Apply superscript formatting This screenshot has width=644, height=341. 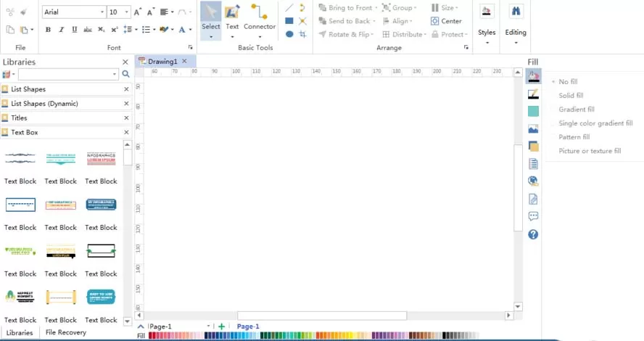coord(114,30)
